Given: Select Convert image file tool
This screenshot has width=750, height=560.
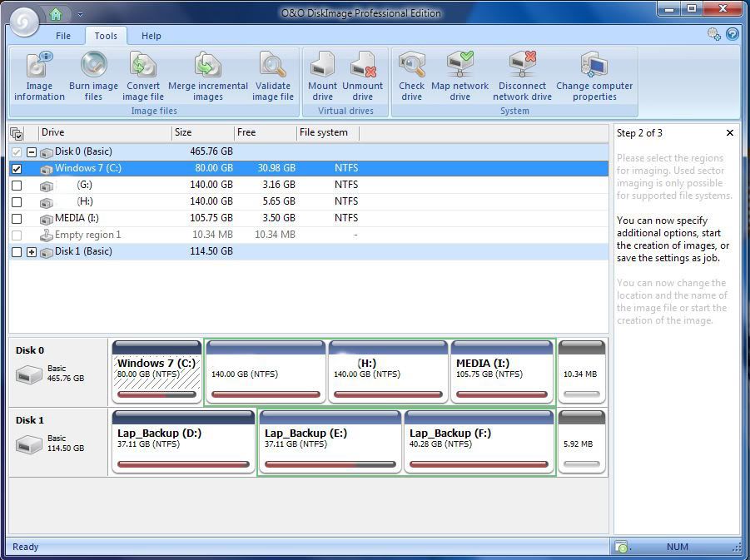Looking at the screenshot, I should 143,77.
